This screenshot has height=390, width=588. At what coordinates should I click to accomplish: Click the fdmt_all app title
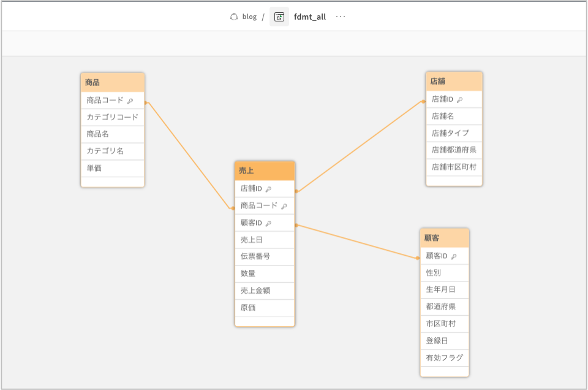(310, 17)
